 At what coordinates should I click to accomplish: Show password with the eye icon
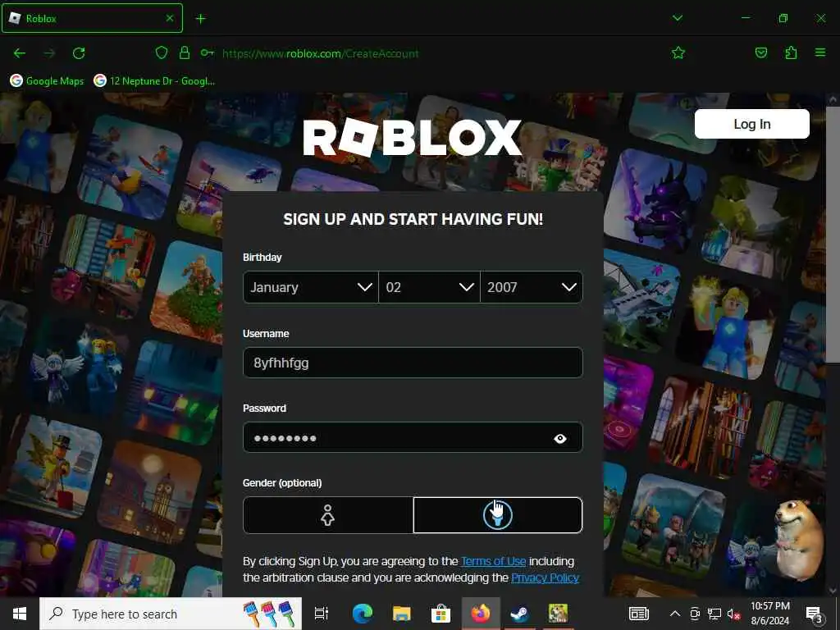tap(560, 439)
